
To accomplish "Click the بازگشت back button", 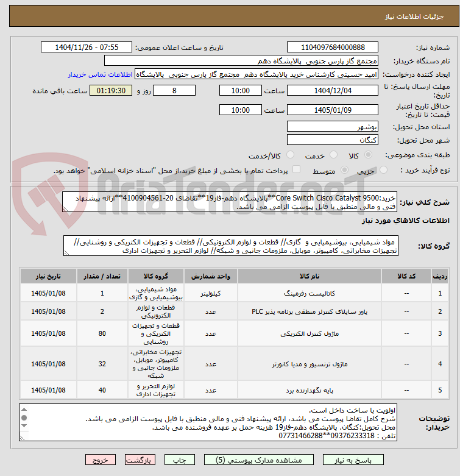I will 140,460.
